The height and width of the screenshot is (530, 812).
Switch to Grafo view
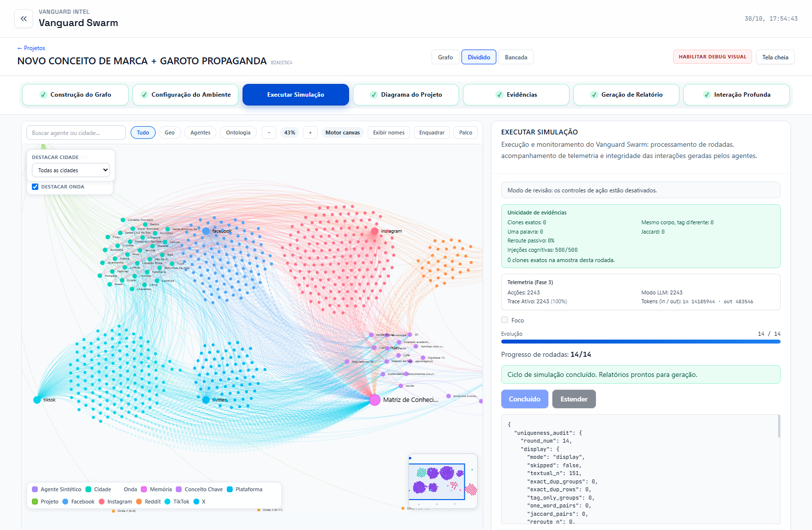(445, 57)
